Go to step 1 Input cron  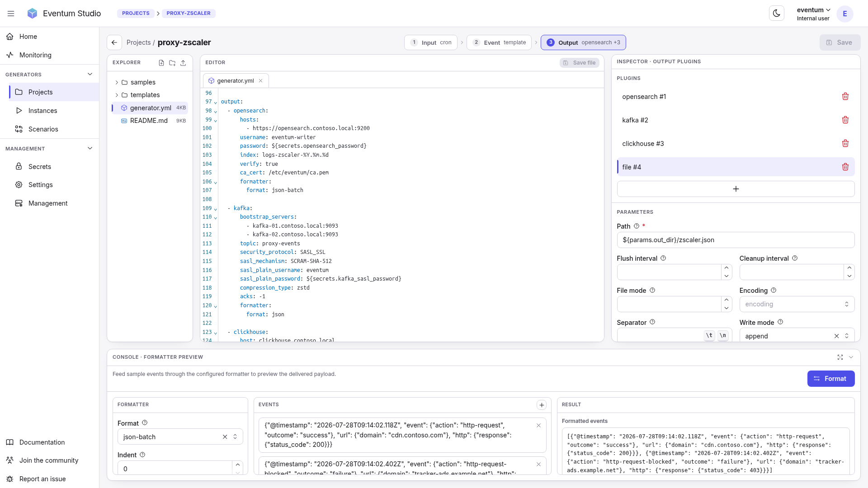(430, 42)
